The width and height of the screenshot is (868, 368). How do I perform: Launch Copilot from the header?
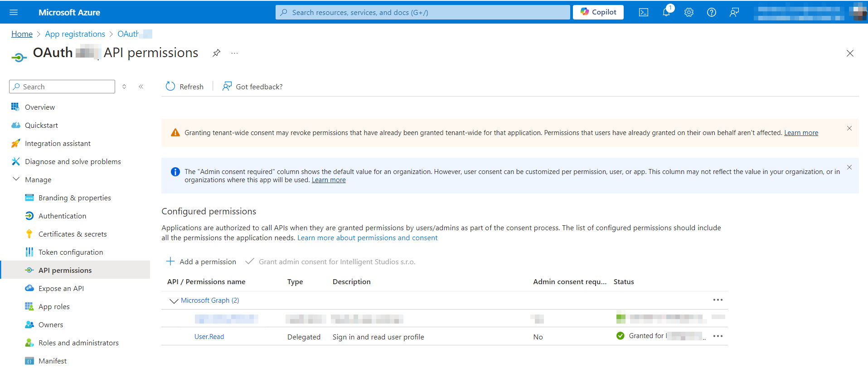(x=598, y=12)
